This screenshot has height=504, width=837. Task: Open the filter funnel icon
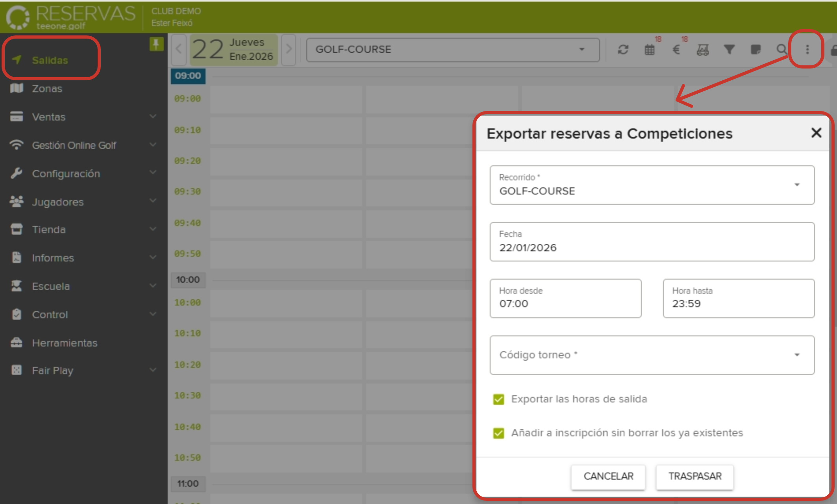point(729,50)
